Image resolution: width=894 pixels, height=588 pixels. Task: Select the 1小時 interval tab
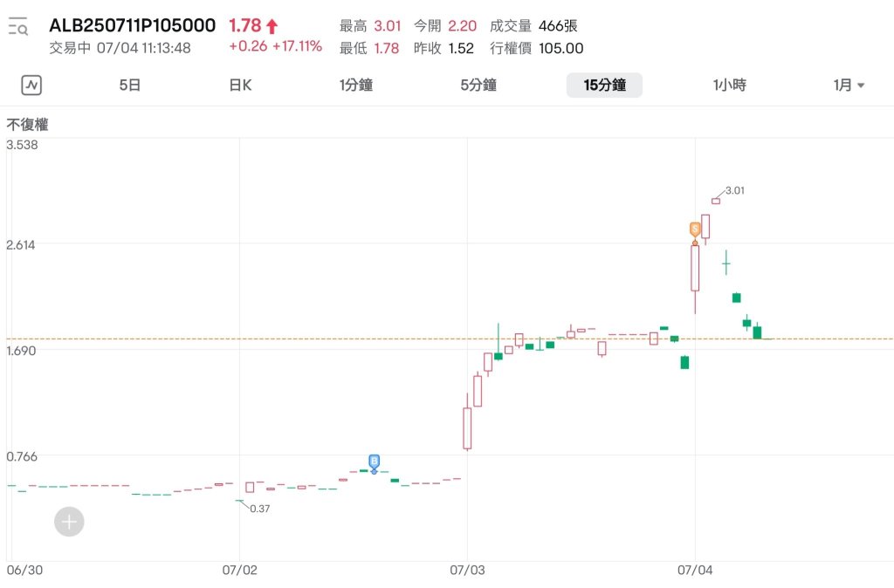(x=729, y=85)
